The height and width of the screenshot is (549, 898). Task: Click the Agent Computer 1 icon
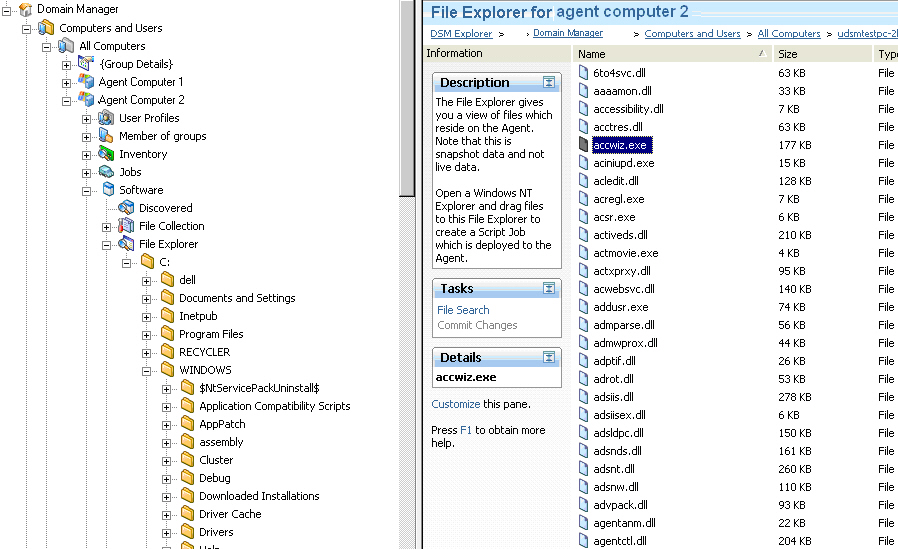(86, 81)
